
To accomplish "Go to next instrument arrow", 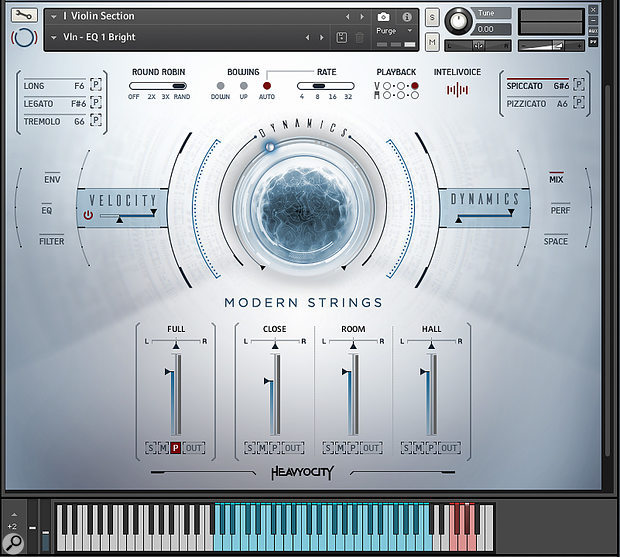I will click(362, 17).
